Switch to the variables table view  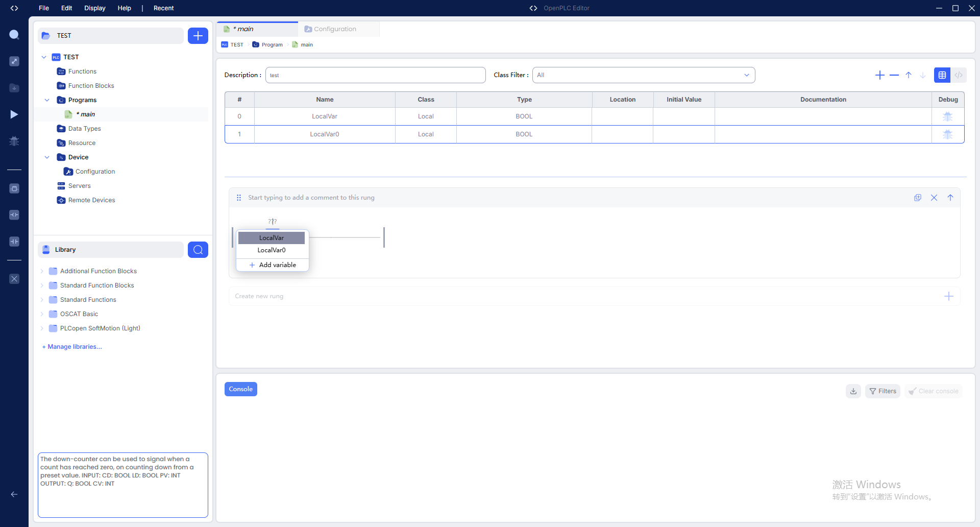click(x=942, y=75)
